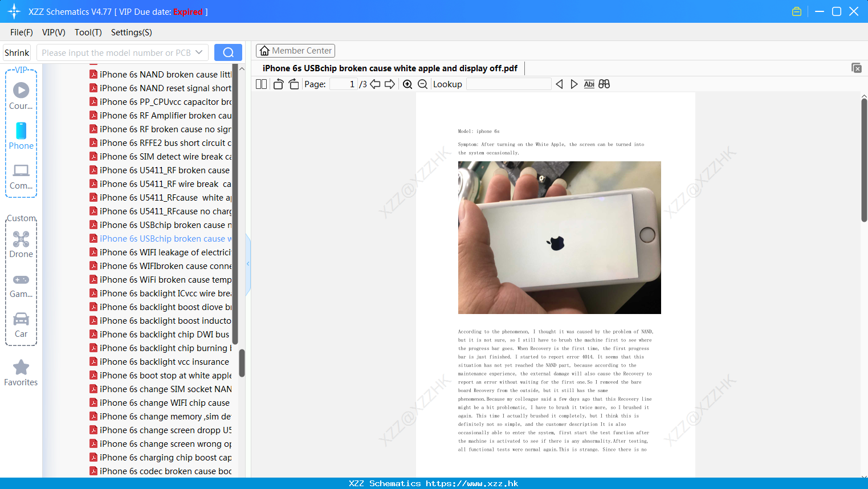This screenshot has width=868, height=489.
Task: Open the model number dropdown arrow
Action: pyautogui.click(x=199, y=52)
